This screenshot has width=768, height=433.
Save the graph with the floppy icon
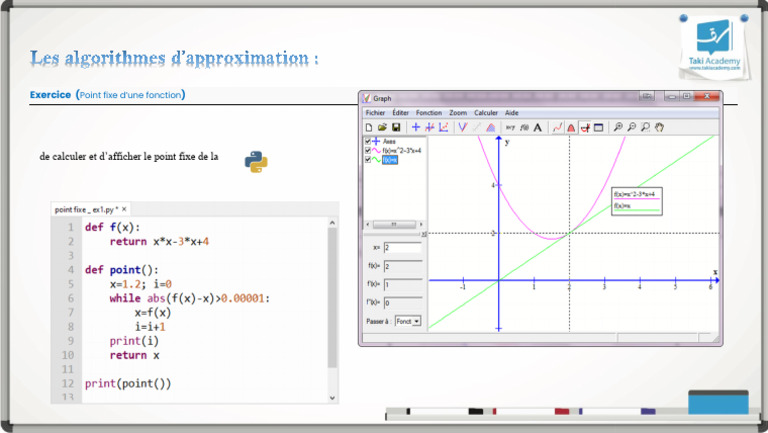(x=396, y=127)
